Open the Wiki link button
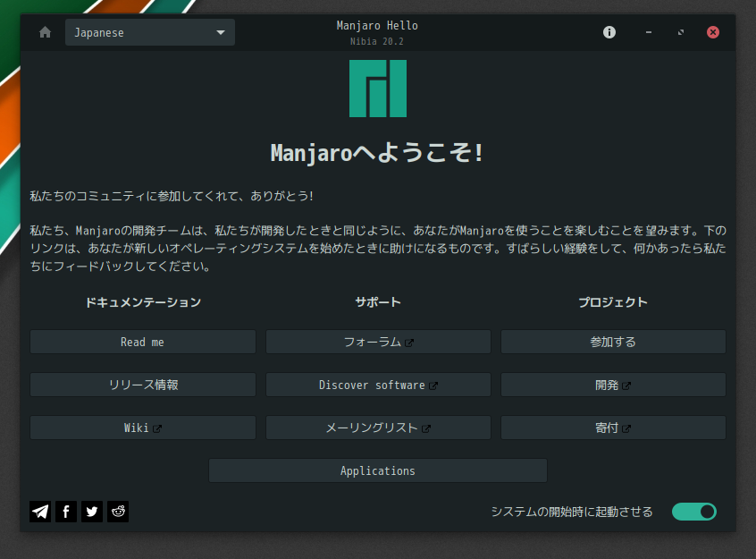The image size is (756, 559). coord(143,428)
